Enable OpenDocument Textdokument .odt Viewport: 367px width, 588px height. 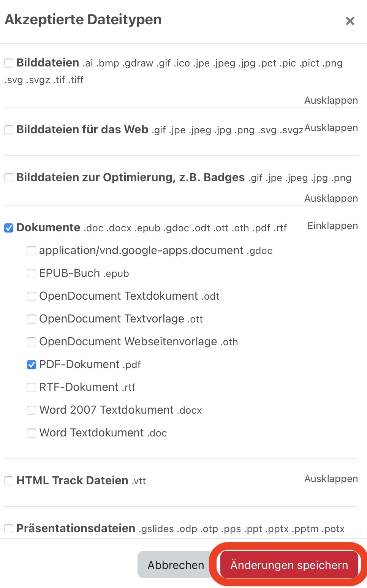click(32, 296)
